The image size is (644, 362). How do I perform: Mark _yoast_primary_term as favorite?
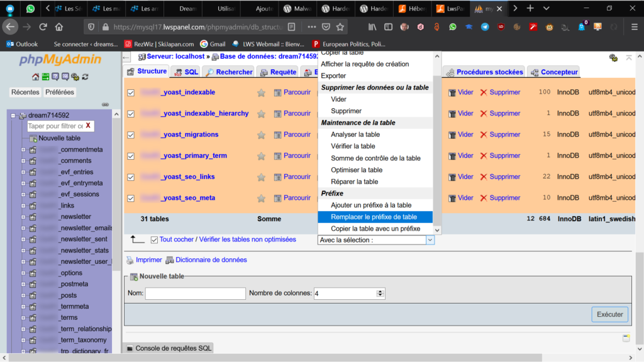click(x=261, y=156)
